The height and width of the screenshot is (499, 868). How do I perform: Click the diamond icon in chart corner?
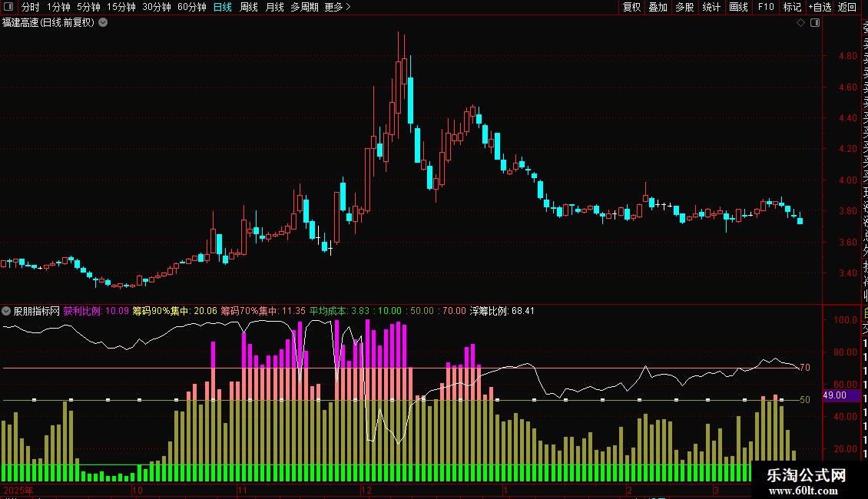800,23
